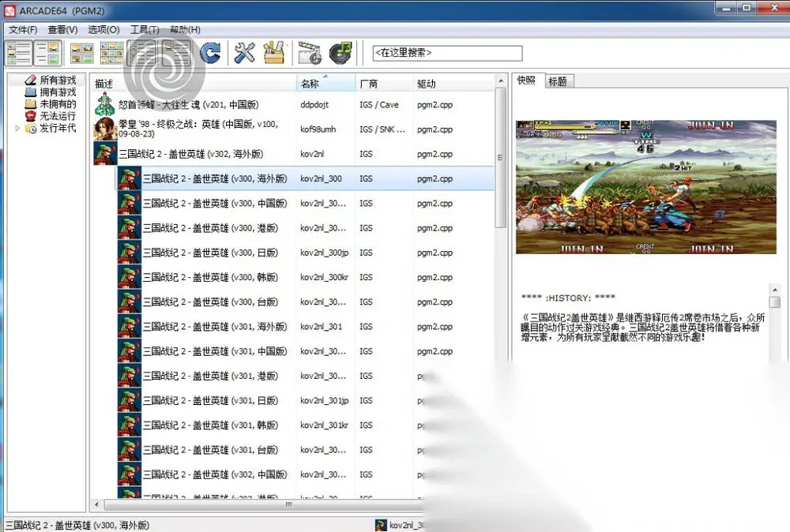Select 三国战纪 2 (v300, 港版) row
Viewport: 790px width, 532px height.
point(306,228)
